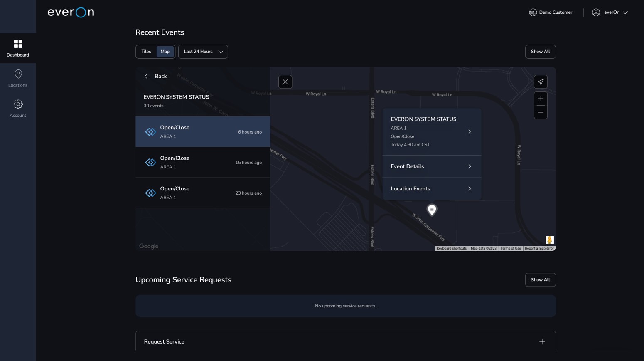Open EVERON SYSTEM STATUS popup chevron

469,131
